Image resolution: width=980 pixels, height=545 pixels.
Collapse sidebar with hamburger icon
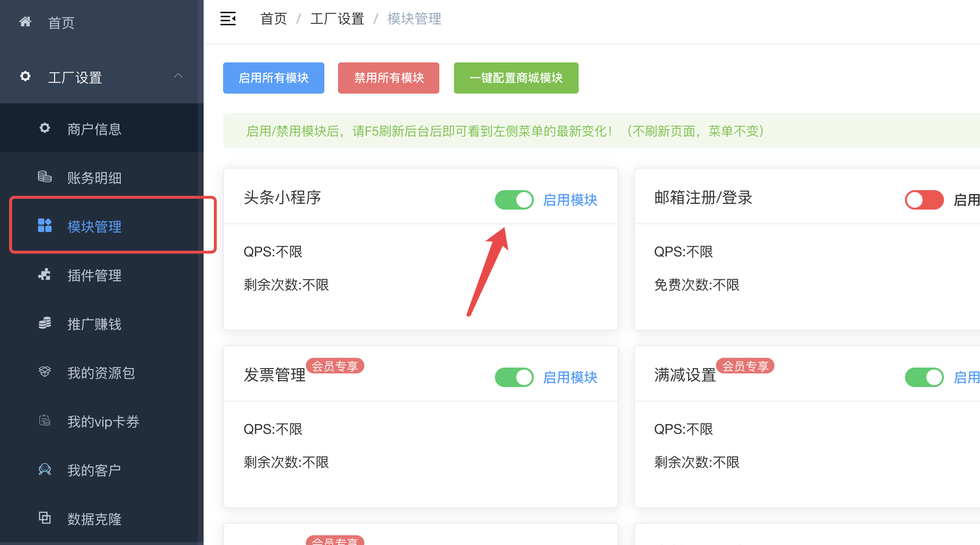[228, 19]
